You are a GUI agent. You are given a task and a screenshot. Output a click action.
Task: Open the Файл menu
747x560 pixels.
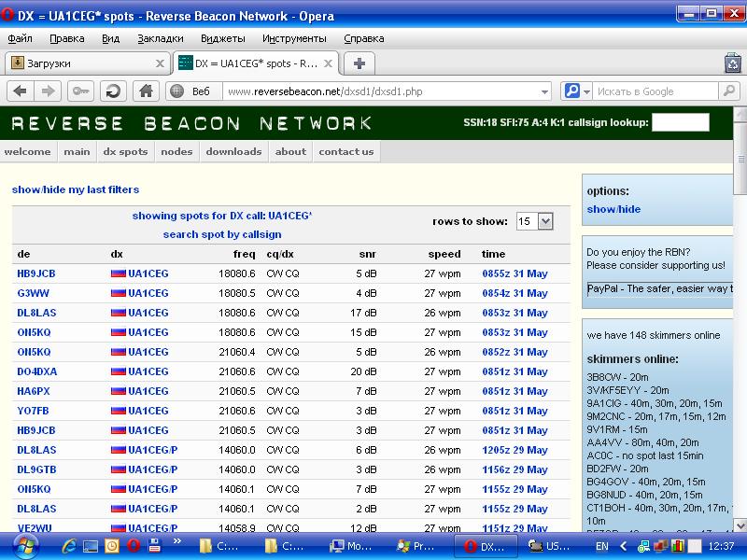(x=20, y=38)
